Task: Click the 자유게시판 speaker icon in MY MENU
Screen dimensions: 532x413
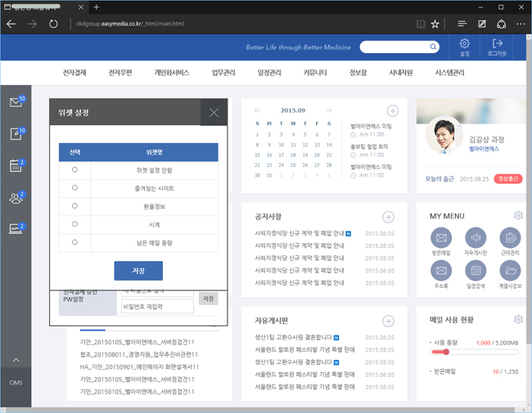Action: (476, 238)
